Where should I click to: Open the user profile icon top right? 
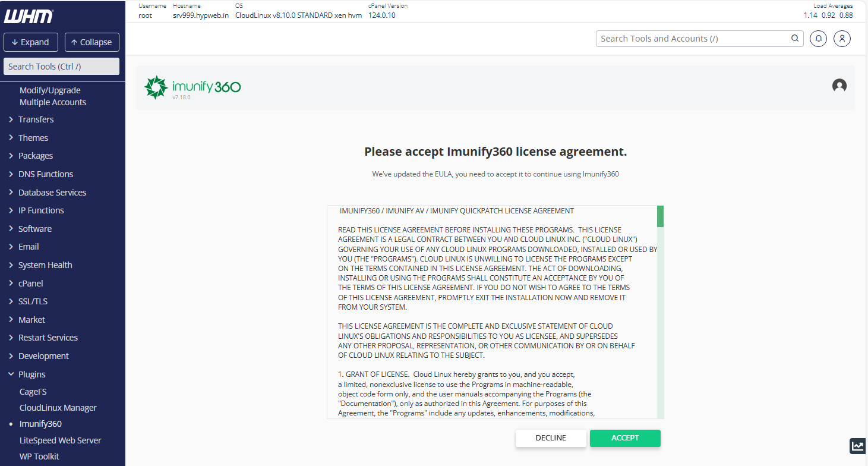click(x=842, y=38)
